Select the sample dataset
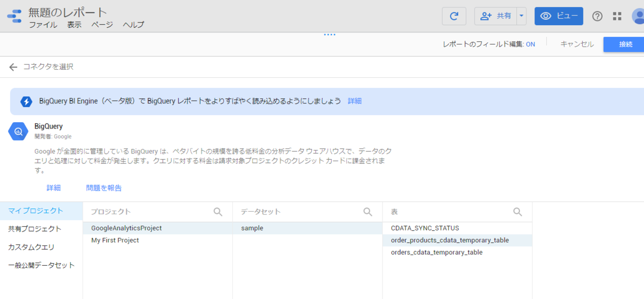This screenshot has height=299, width=644. [x=308, y=228]
